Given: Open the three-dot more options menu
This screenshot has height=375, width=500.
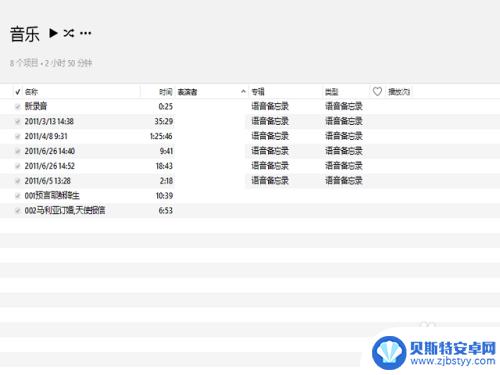Looking at the screenshot, I should coord(86,33).
